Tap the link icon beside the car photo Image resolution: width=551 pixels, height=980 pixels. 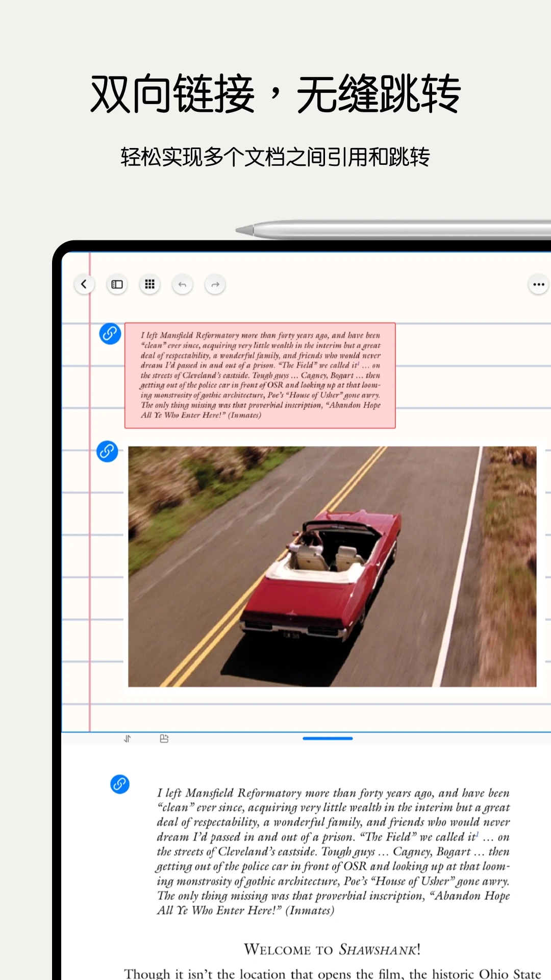107,452
